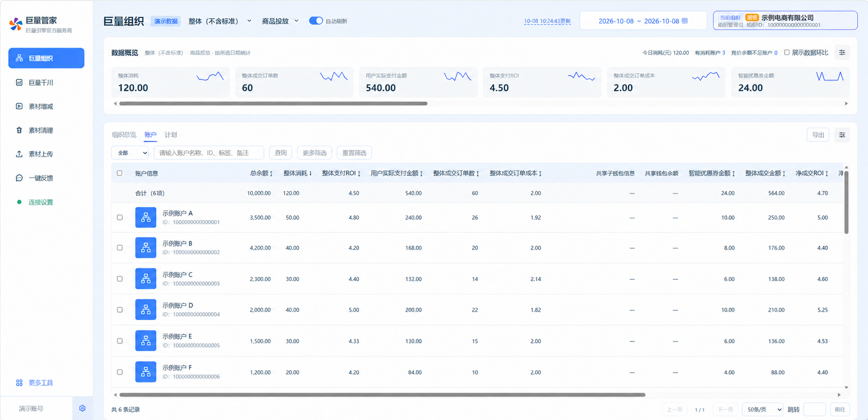Click the 查询 button

pyautogui.click(x=280, y=153)
